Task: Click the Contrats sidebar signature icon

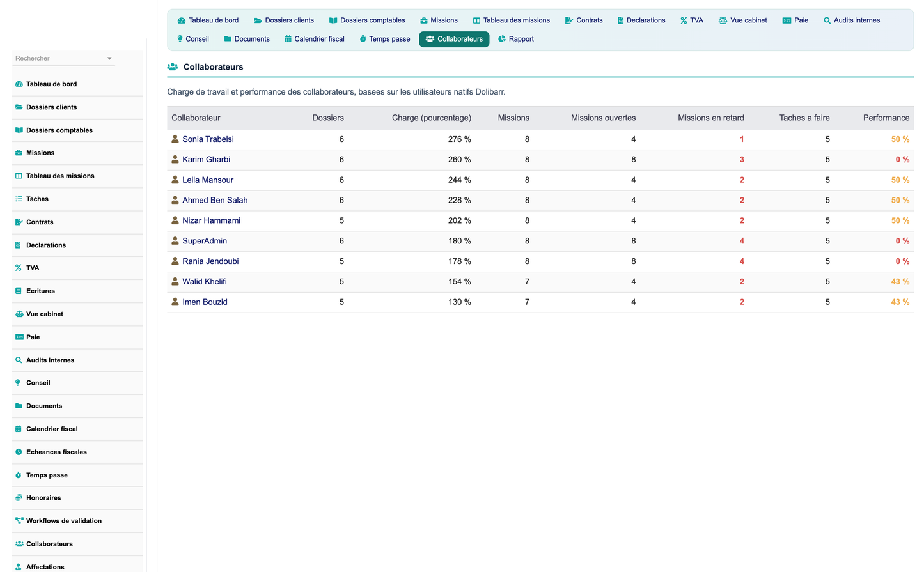Action: tap(19, 222)
